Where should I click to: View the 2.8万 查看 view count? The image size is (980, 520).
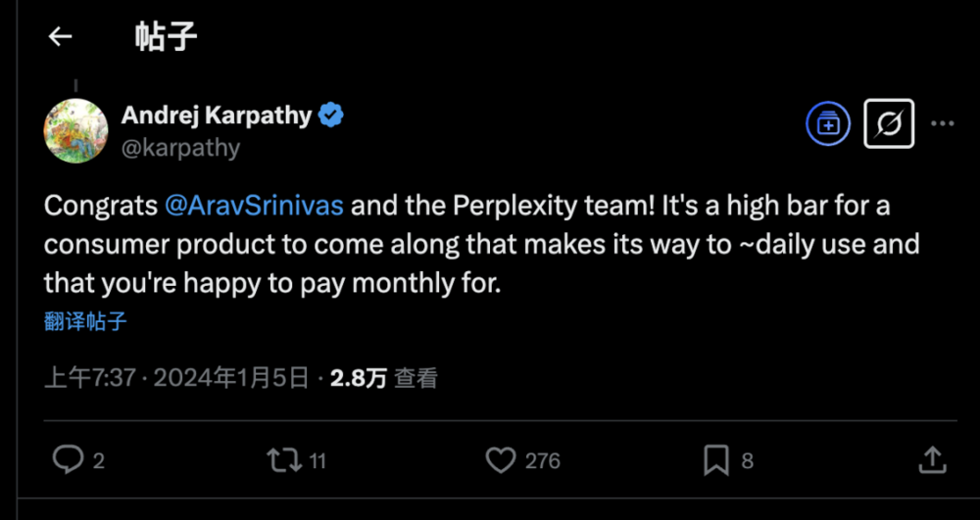[x=383, y=378]
